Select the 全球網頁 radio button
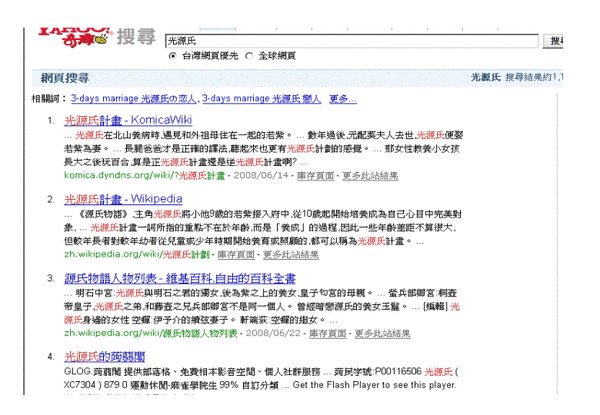 point(249,56)
